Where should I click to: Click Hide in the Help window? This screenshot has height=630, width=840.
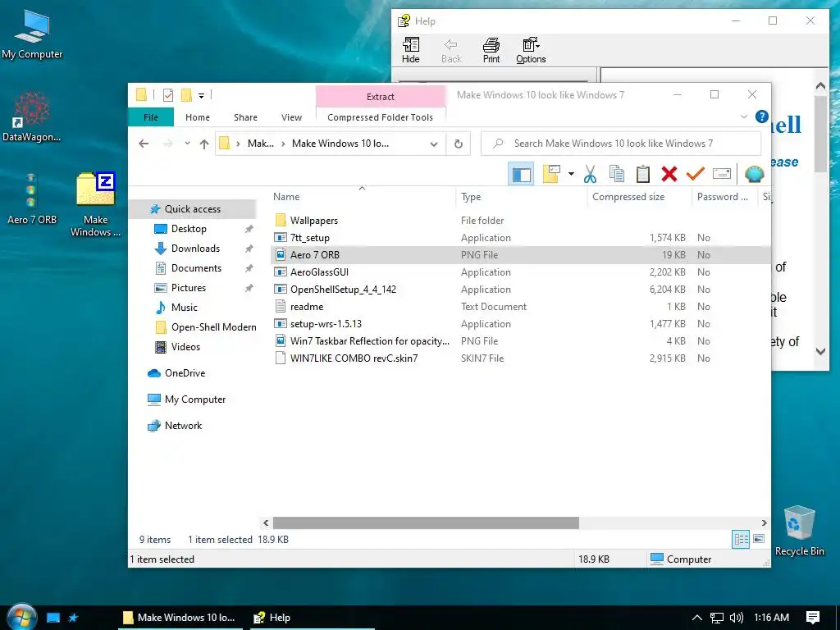pos(411,50)
